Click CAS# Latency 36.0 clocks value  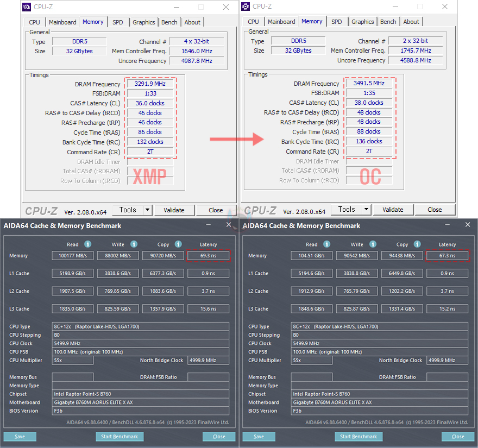point(150,103)
